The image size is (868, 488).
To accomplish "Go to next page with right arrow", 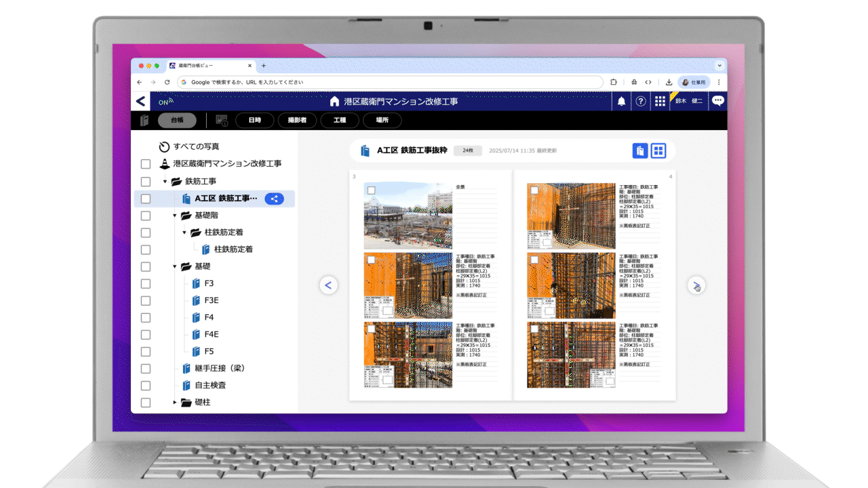I will pos(696,285).
